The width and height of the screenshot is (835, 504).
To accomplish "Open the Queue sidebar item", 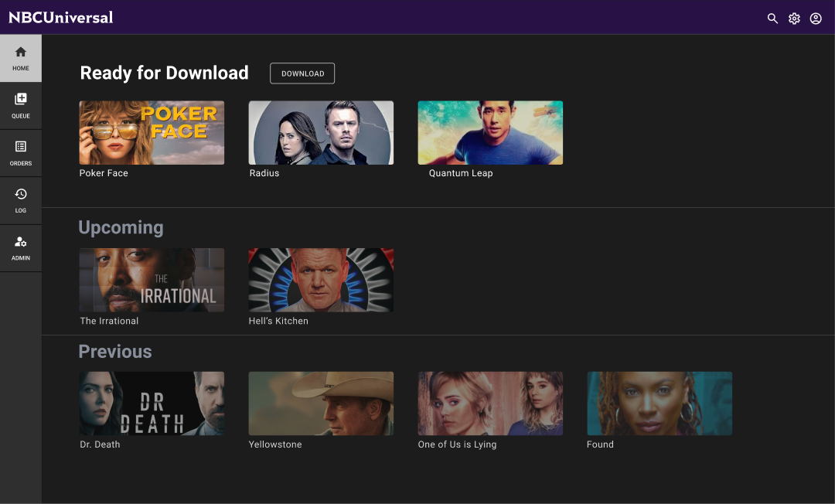I will [x=21, y=106].
